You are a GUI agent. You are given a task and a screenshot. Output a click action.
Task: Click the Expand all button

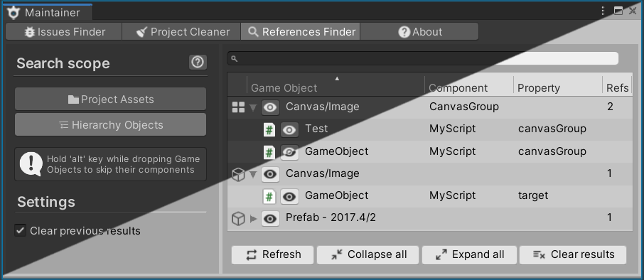[x=469, y=255]
